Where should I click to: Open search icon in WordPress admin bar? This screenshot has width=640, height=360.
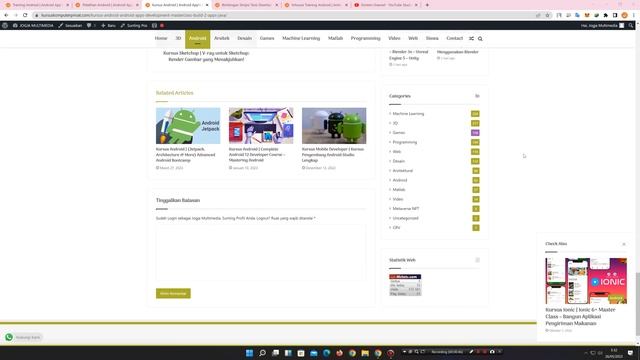[631, 25]
